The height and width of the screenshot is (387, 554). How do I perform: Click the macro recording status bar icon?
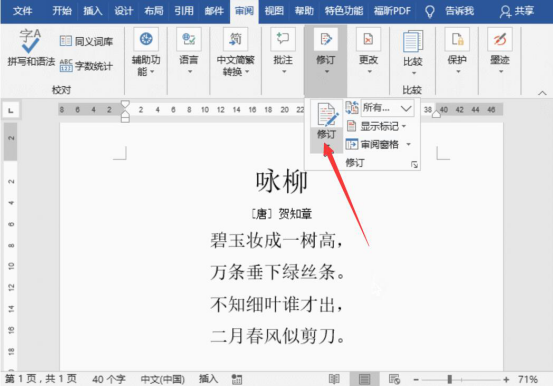pos(237,380)
